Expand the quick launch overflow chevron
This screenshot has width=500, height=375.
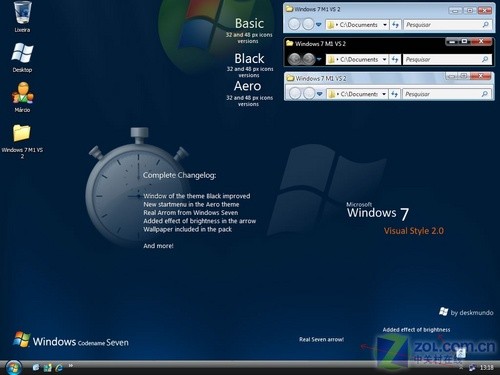pos(71,366)
